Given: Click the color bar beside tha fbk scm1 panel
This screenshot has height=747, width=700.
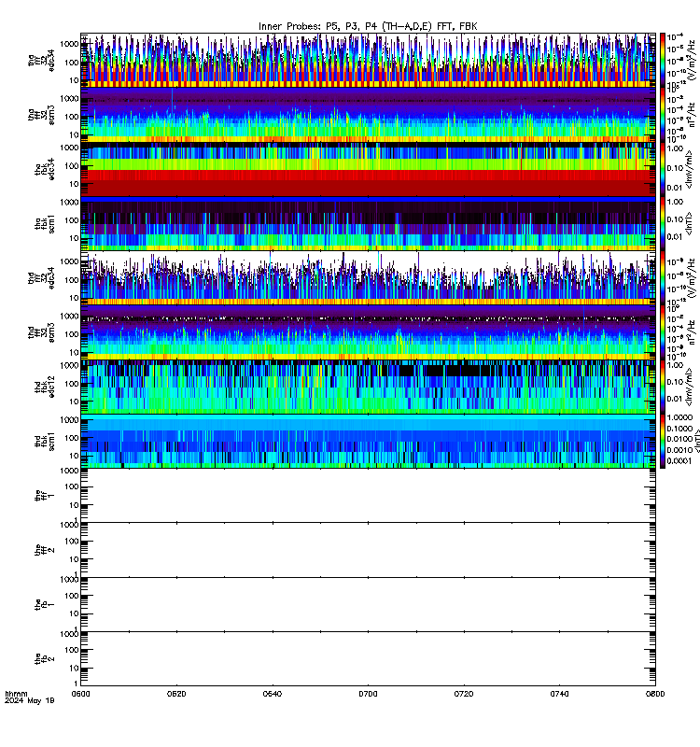Looking at the screenshot, I should [663, 223].
